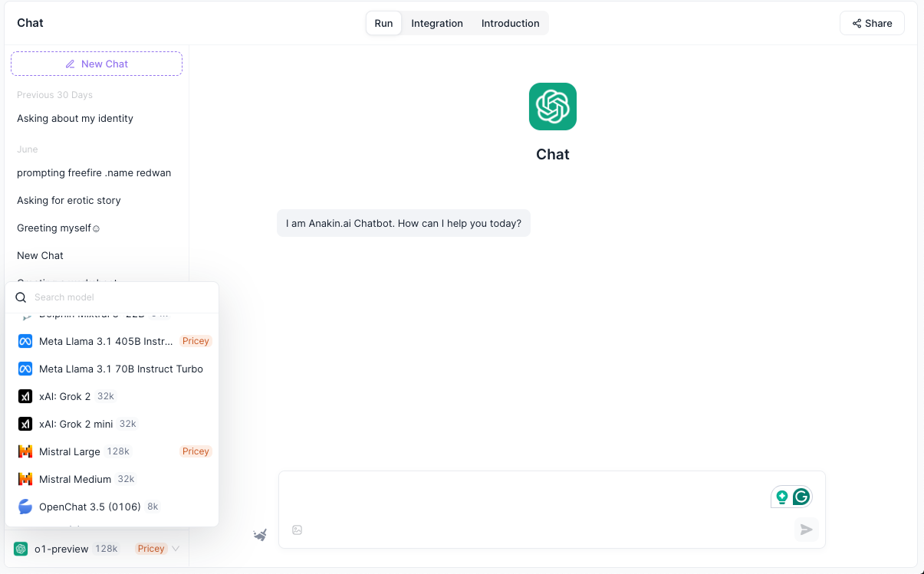Click the 32k label beside Mistral Medium

pyautogui.click(x=126, y=479)
